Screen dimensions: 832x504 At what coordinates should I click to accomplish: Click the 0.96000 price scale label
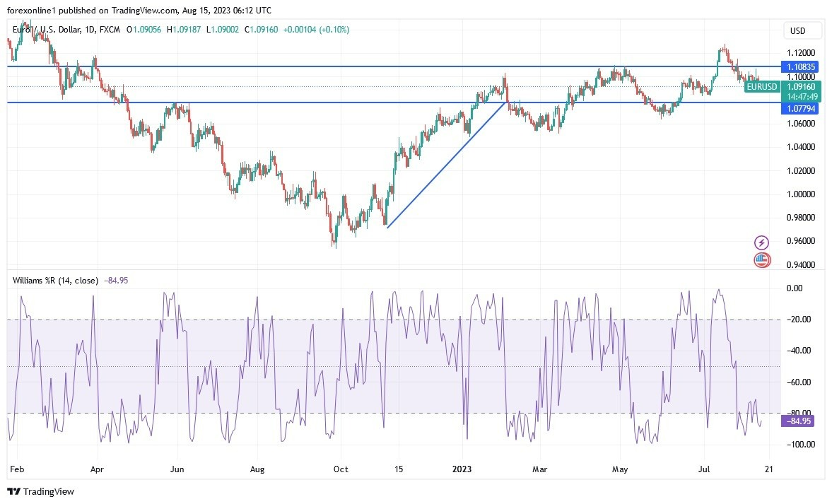coord(801,241)
